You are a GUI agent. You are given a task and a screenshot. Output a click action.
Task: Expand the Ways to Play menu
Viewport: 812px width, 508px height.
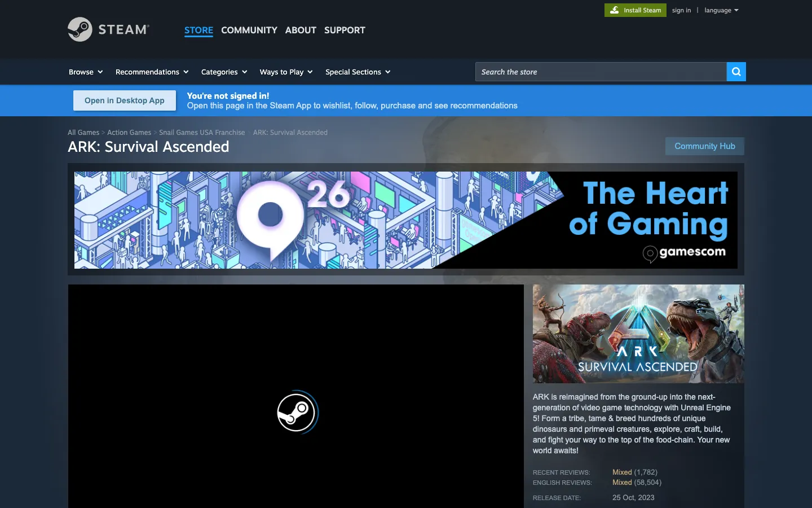(286, 72)
